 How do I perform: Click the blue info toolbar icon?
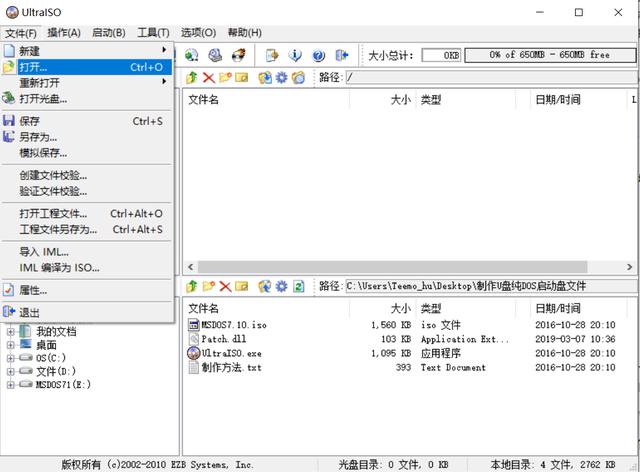295,55
